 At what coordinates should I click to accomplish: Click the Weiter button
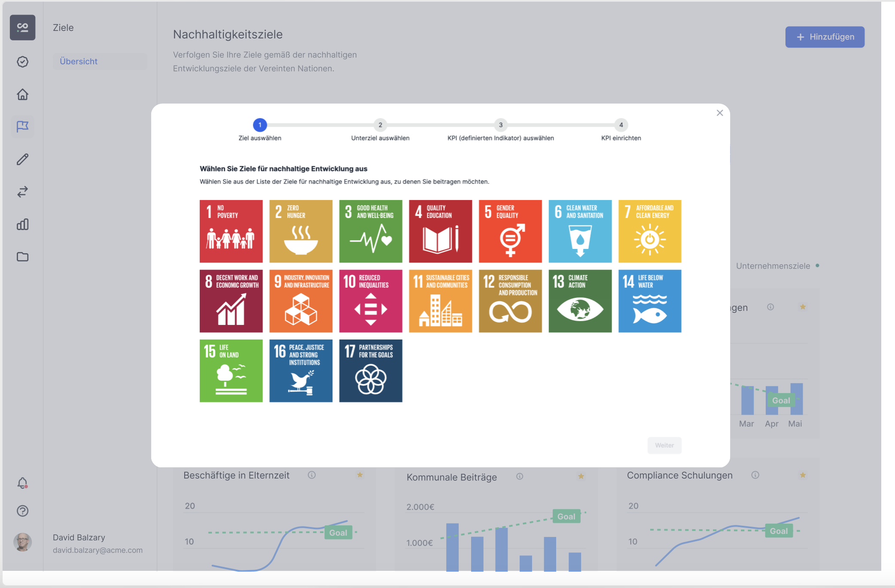click(x=664, y=446)
